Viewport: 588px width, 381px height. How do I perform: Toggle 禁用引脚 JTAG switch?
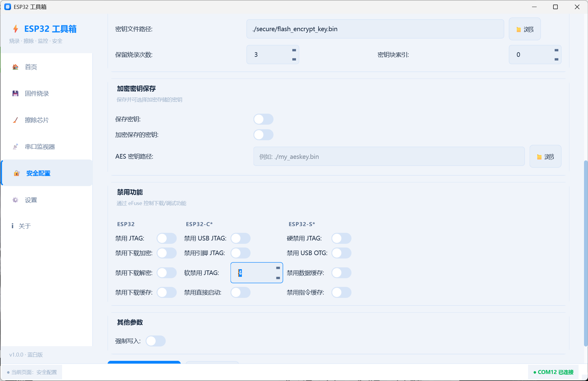pos(240,253)
